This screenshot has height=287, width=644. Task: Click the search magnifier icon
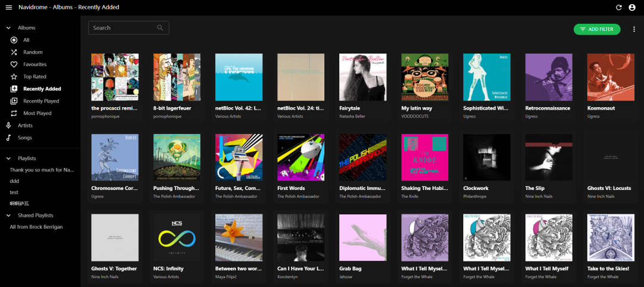click(160, 28)
